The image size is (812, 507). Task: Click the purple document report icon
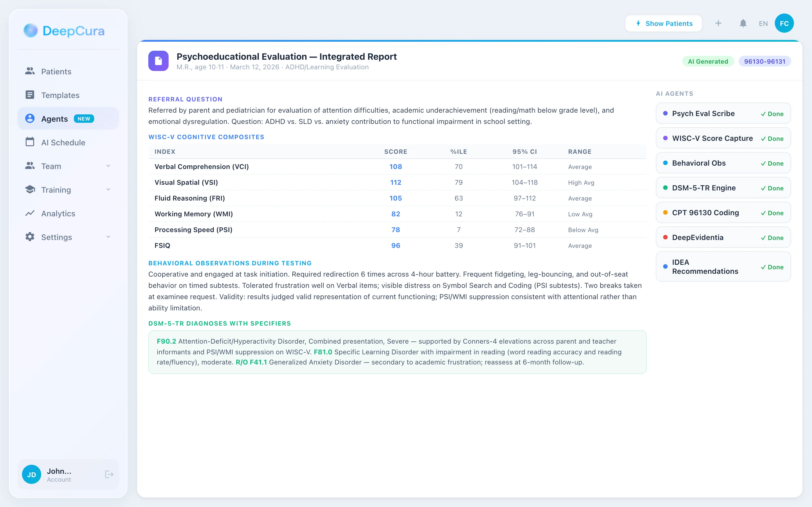pyautogui.click(x=158, y=61)
